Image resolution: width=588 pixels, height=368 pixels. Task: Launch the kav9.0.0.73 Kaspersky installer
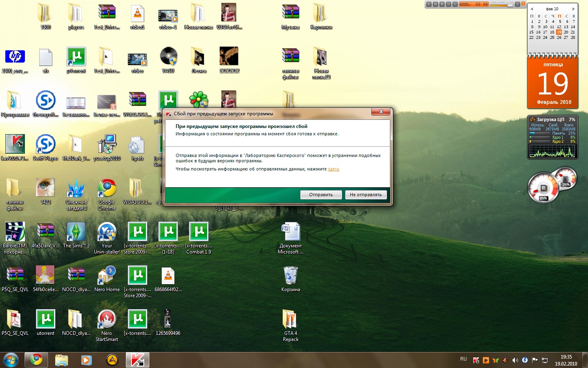[x=15, y=148]
